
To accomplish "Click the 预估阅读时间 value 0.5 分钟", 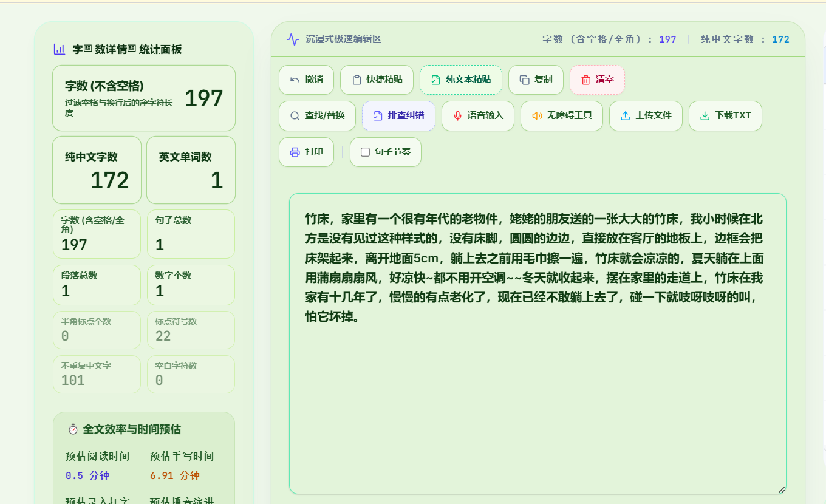I will tap(87, 475).
